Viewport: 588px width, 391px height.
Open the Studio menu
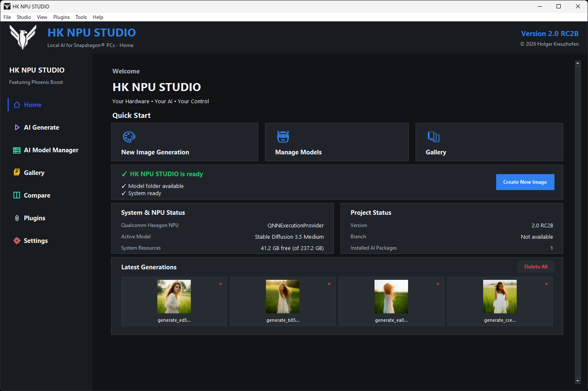(x=24, y=17)
